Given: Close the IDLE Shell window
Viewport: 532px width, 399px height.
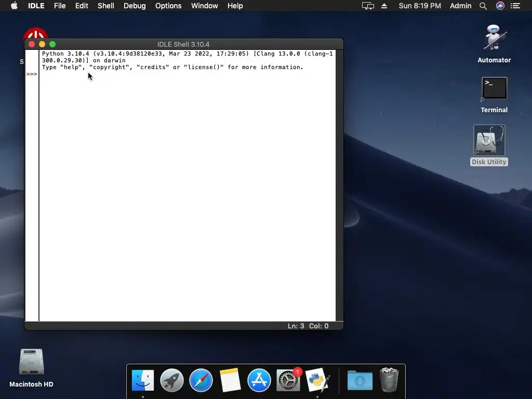Looking at the screenshot, I should [x=32, y=44].
